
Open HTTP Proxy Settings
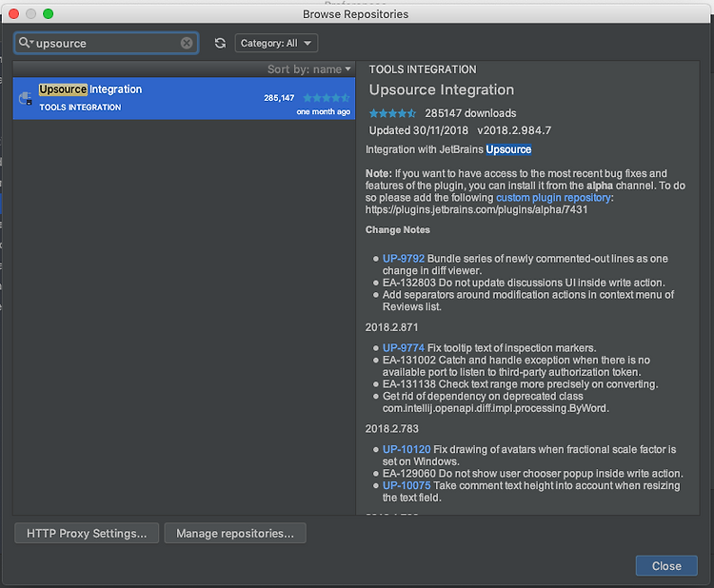click(x=87, y=534)
